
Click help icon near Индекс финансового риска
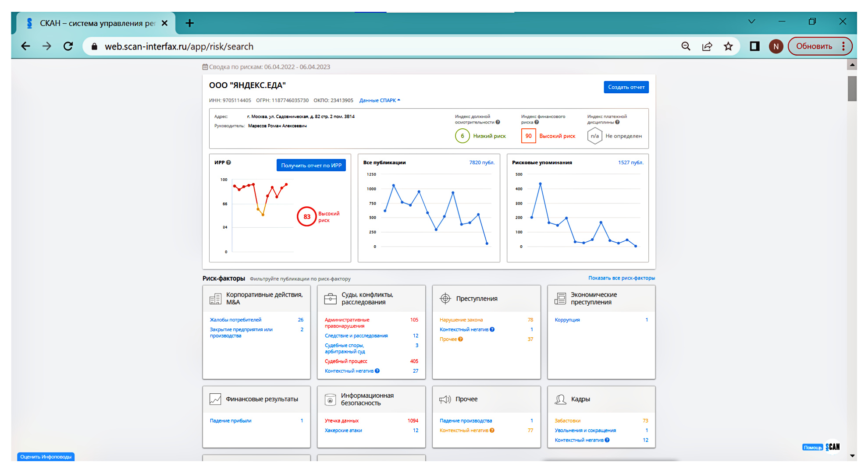coord(537,123)
